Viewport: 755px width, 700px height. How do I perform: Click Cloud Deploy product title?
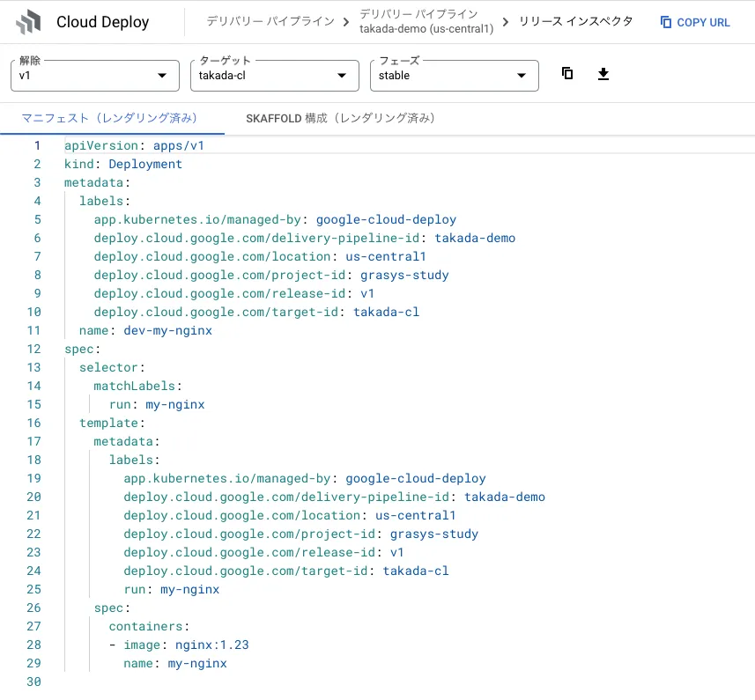(102, 22)
